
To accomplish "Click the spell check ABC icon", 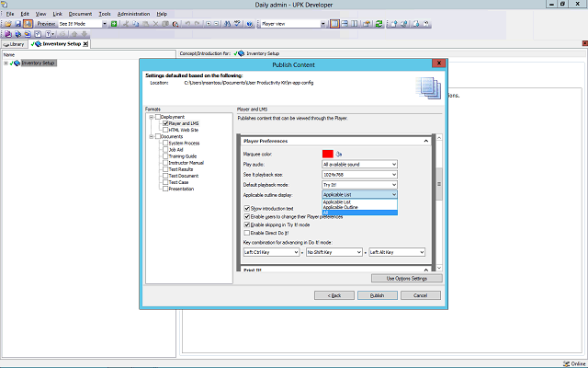I will coord(237,24).
